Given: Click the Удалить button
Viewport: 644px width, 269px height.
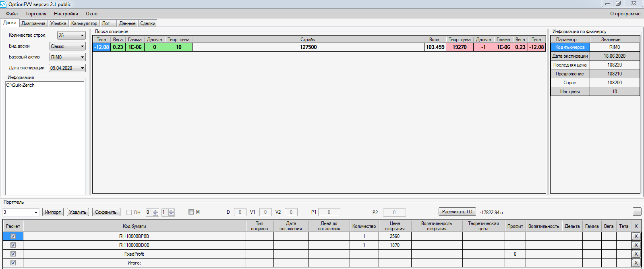Looking at the screenshot, I should 78,212.
